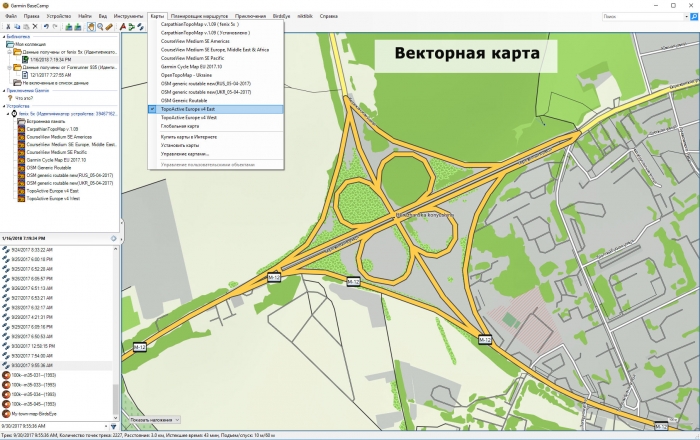Image resolution: width=700 pixels, height=440 pixels.
Task: Click the Paste toolbar icon
Action: tap(26, 27)
